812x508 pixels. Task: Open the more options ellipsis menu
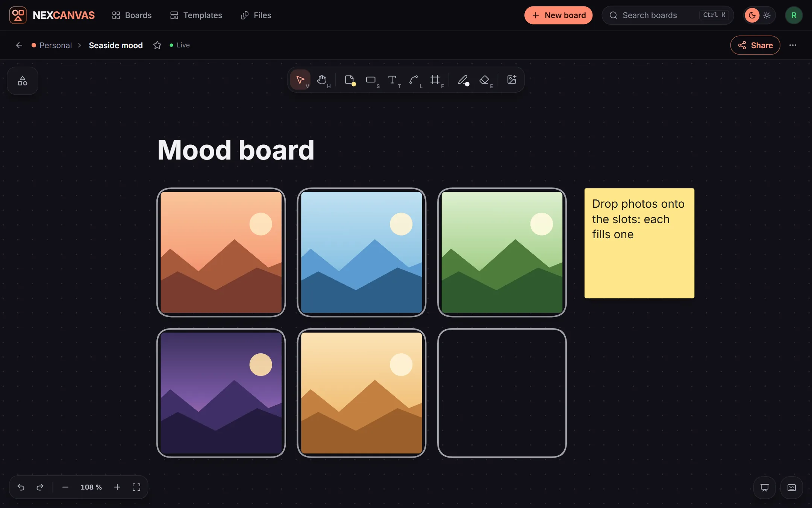793,45
